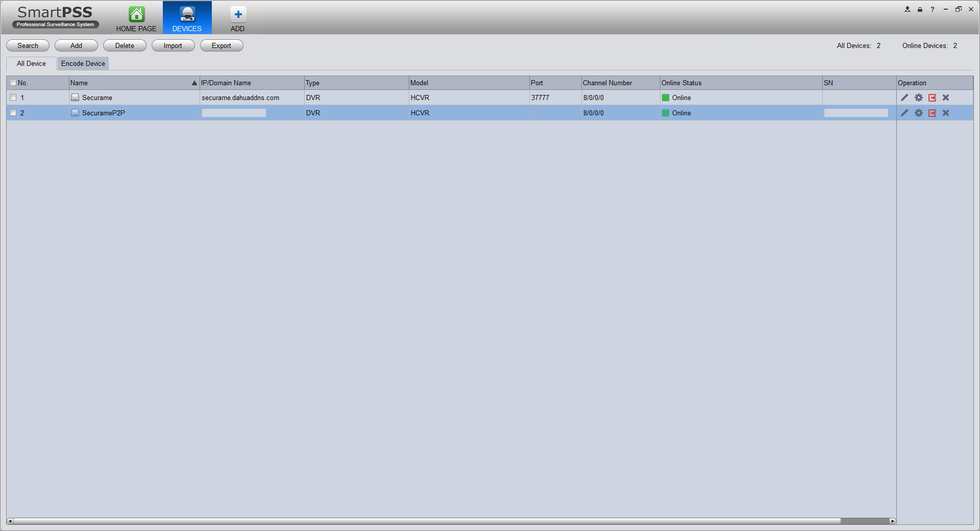980x531 pixels.
Task: Click the Import button
Action: point(173,45)
